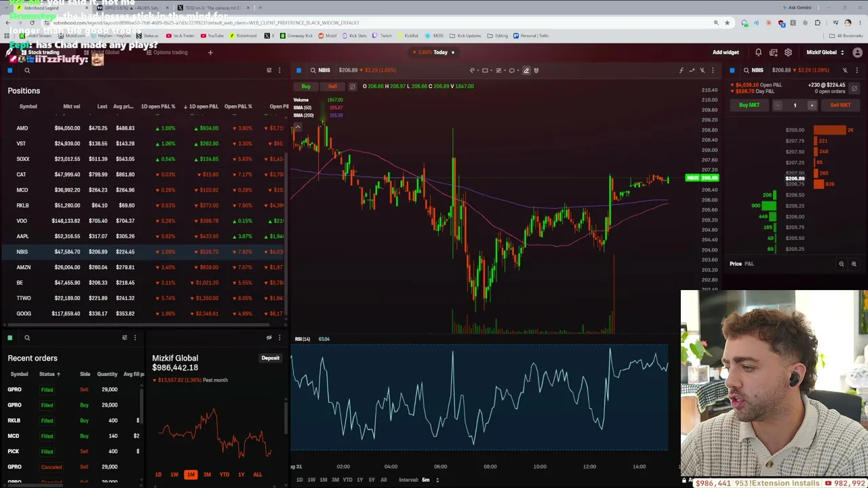Open the layout messages icon beside the bell
This screenshot has width=868, height=488.
(773, 52)
